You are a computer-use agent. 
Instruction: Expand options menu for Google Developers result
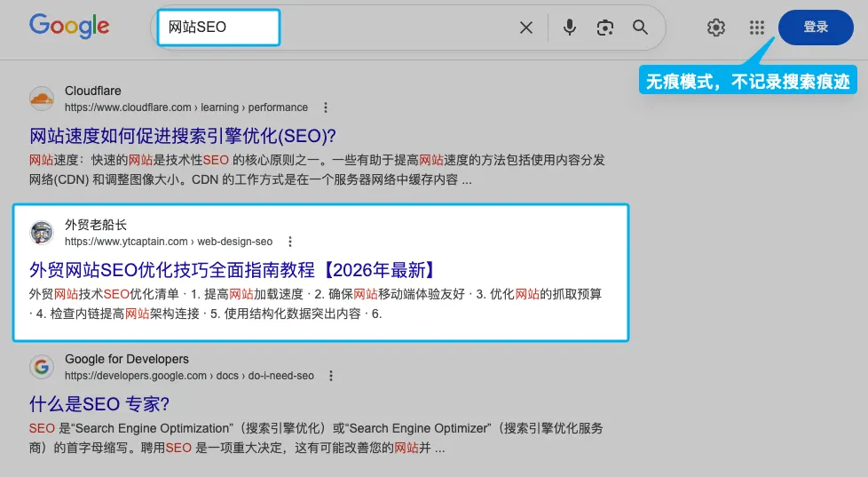pos(331,376)
